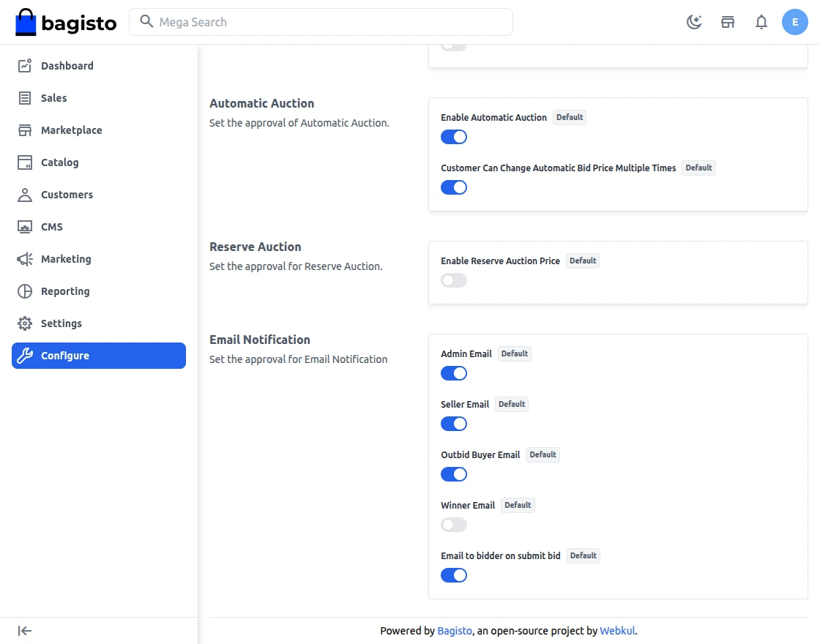
Task: Focus the Mega Search input field
Action: point(321,22)
